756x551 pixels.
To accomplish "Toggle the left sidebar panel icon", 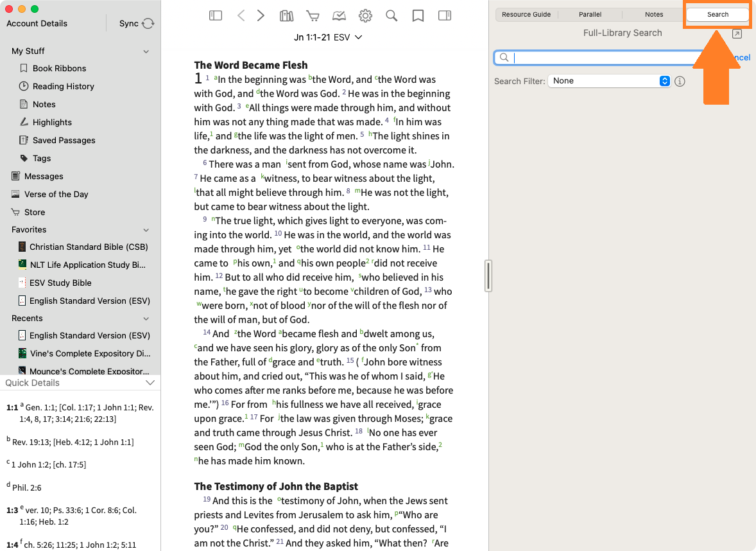I will click(216, 15).
